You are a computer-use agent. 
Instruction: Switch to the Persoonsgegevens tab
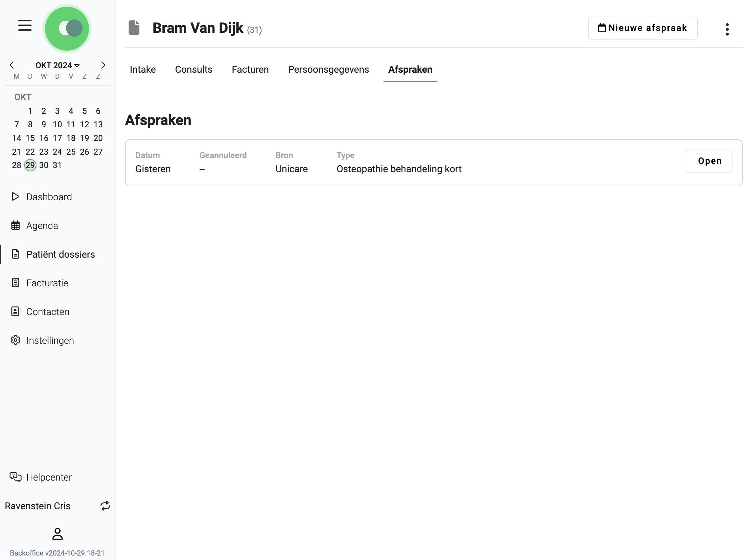pyautogui.click(x=328, y=70)
